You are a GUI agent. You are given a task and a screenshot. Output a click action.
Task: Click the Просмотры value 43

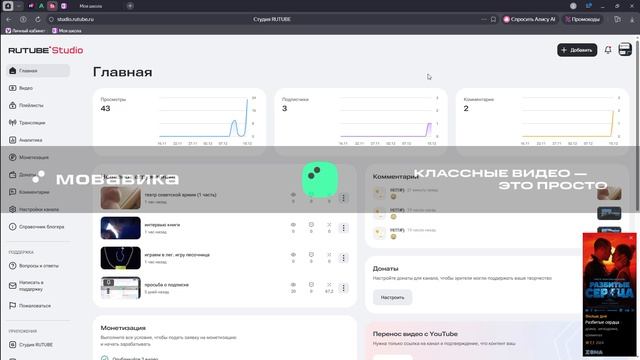tap(105, 108)
